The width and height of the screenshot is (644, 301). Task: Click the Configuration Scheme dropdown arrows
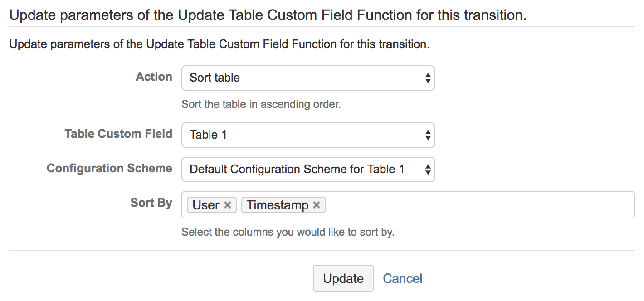click(428, 169)
